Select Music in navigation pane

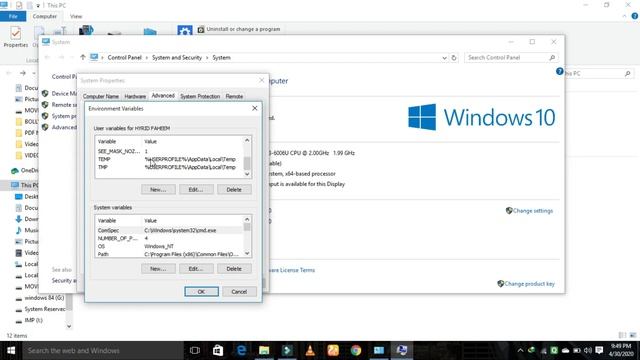pos(27,230)
